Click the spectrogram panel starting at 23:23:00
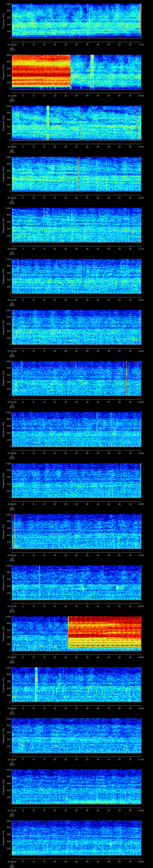 coord(77,378)
